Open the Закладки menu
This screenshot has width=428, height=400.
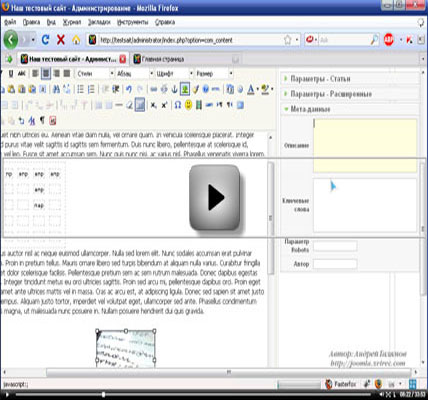tap(99, 22)
